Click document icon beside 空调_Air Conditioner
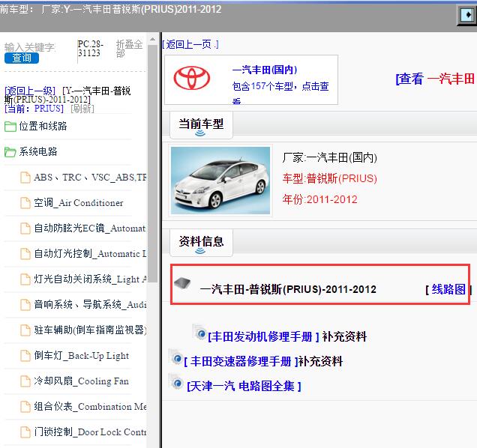477x448 pixels. click(x=25, y=203)
